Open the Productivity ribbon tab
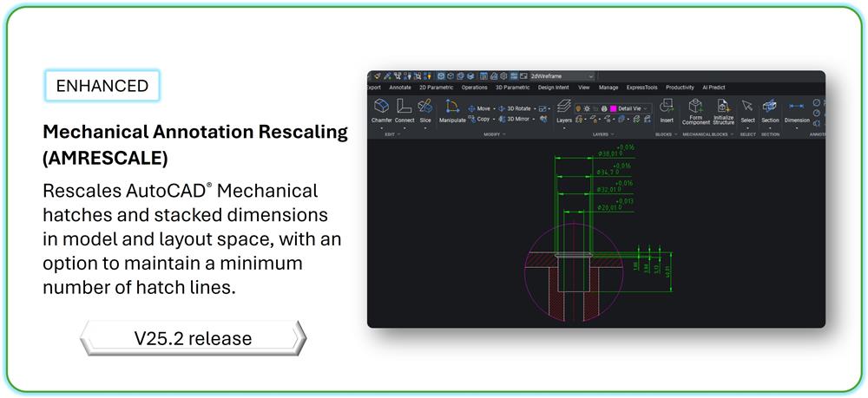868x398 pixels. [x=680, y=88]
